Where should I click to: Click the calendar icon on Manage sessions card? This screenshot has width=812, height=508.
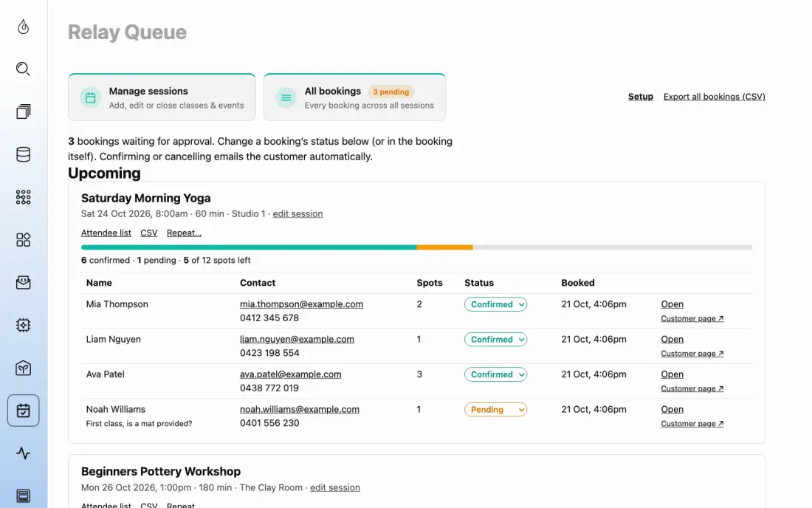pyautogui.click(x=91, y=97)
